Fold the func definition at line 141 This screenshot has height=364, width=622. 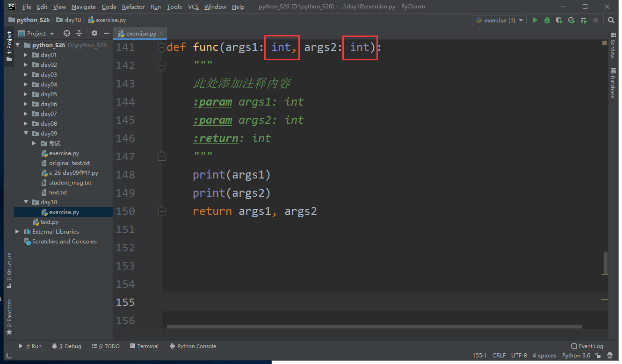pos(162,48)
